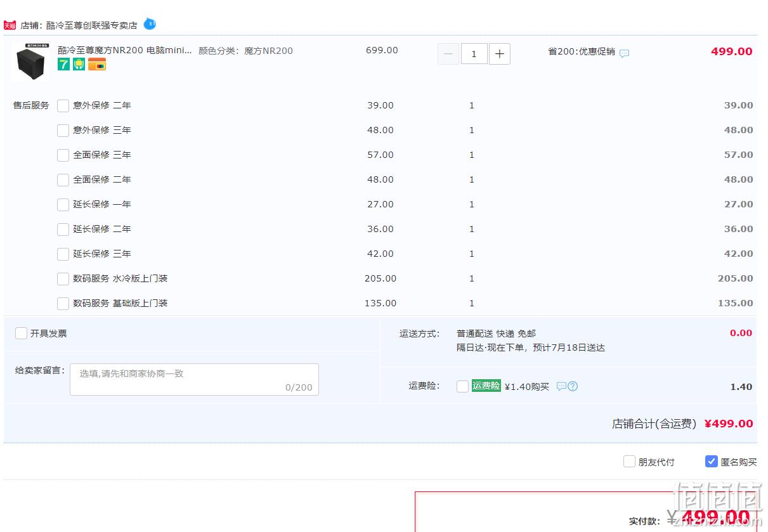Open Wangwang chat with the seller
768x532 pixels.
150,24
